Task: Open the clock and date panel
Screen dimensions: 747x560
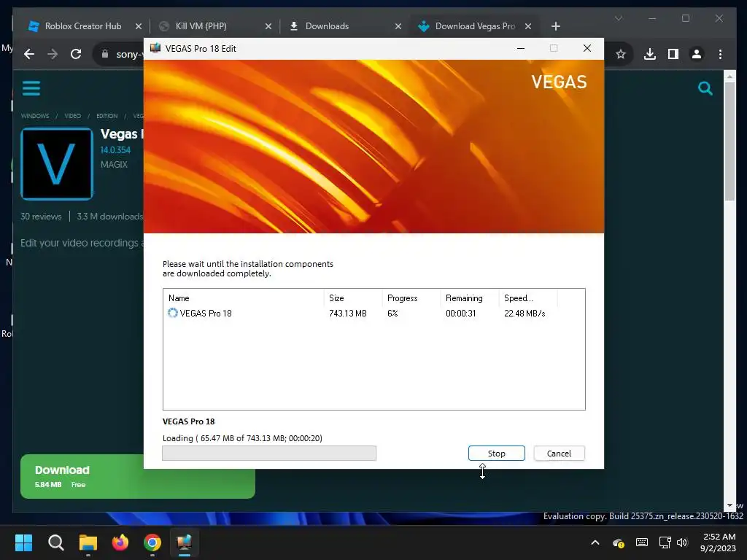Action: [x=719, y=542]
